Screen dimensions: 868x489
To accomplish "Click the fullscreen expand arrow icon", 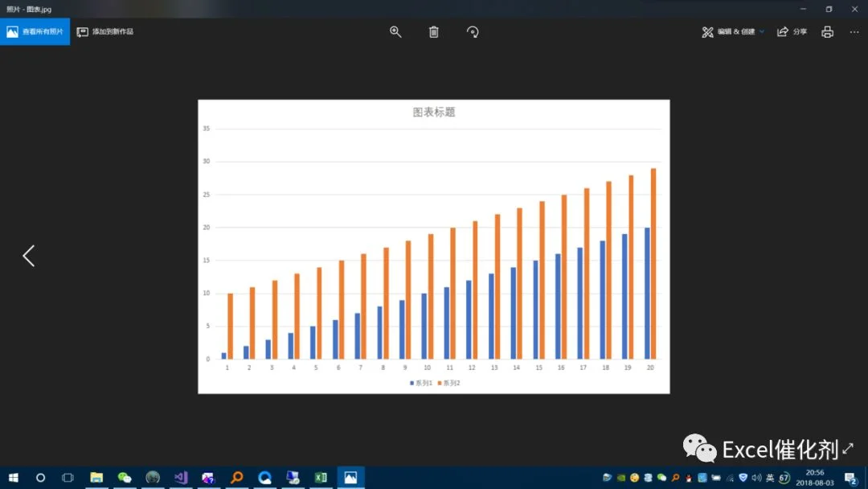I will click(848, 448).
